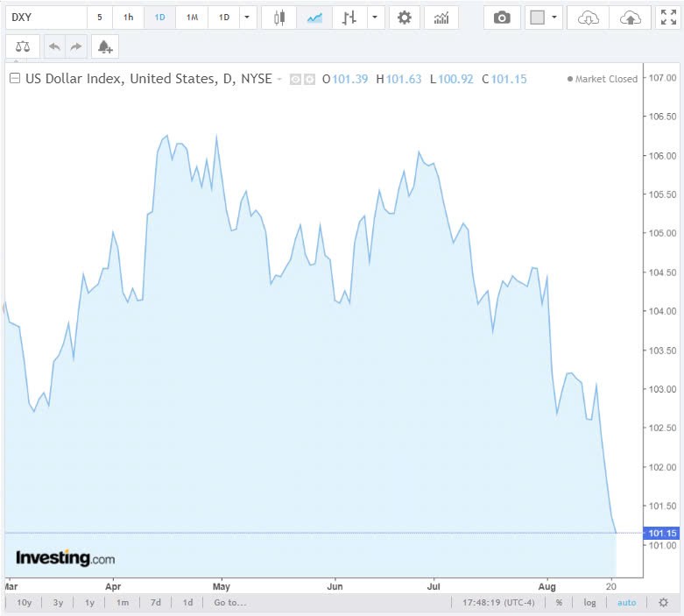
Task: Open the indicators icon
Action: point(441,18)
